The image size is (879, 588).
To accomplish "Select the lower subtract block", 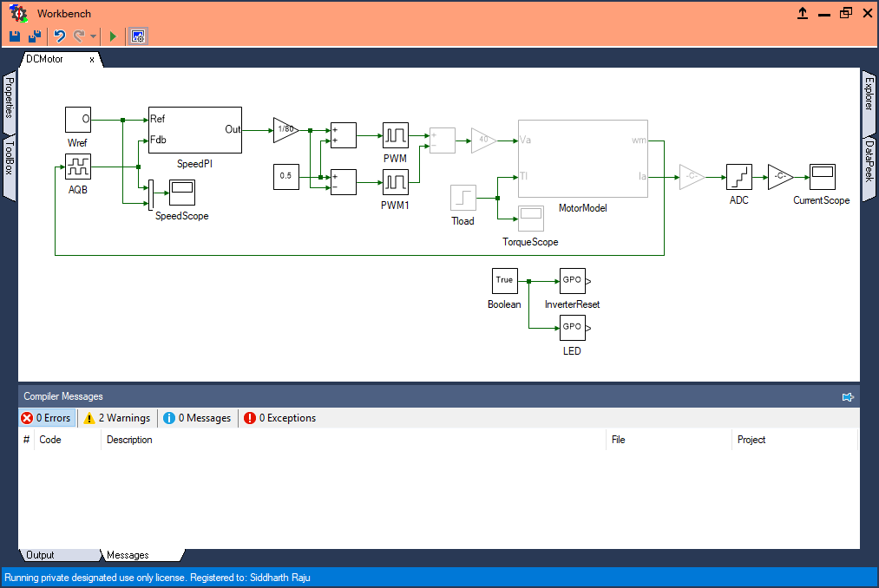I will click(343, 182).
